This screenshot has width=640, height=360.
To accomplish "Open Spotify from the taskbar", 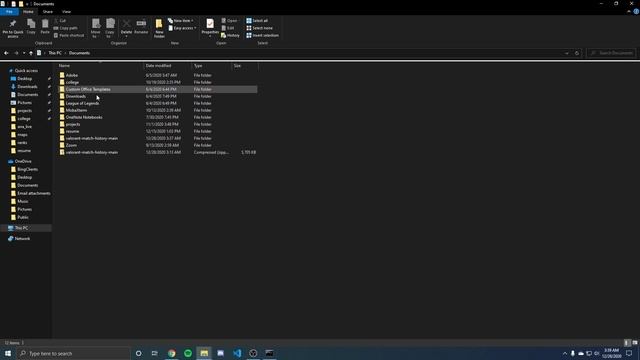I will coord(188,353).
